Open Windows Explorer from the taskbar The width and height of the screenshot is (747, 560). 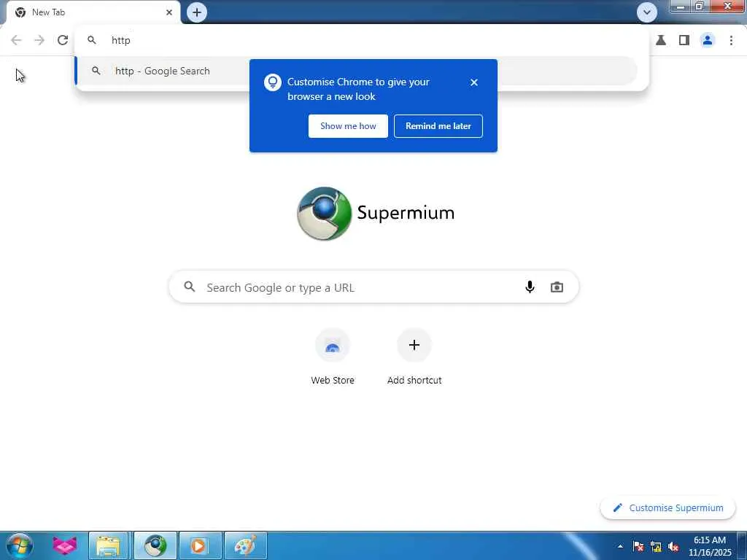tap(109, 545)
